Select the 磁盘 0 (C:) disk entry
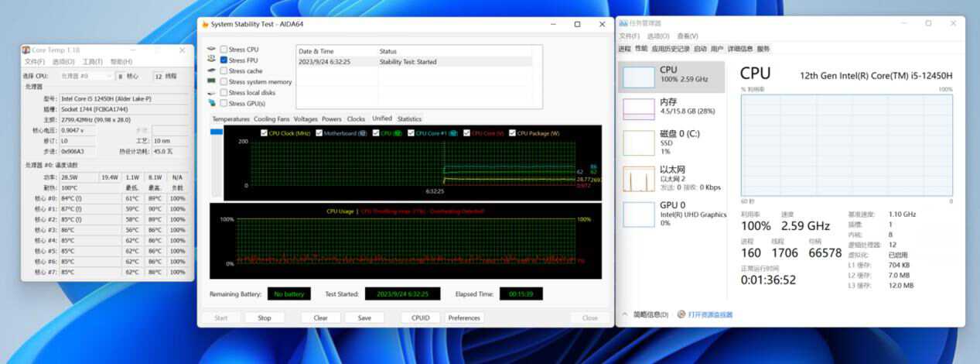The height and width of the screenshot is (364, 980). (671, 142)
